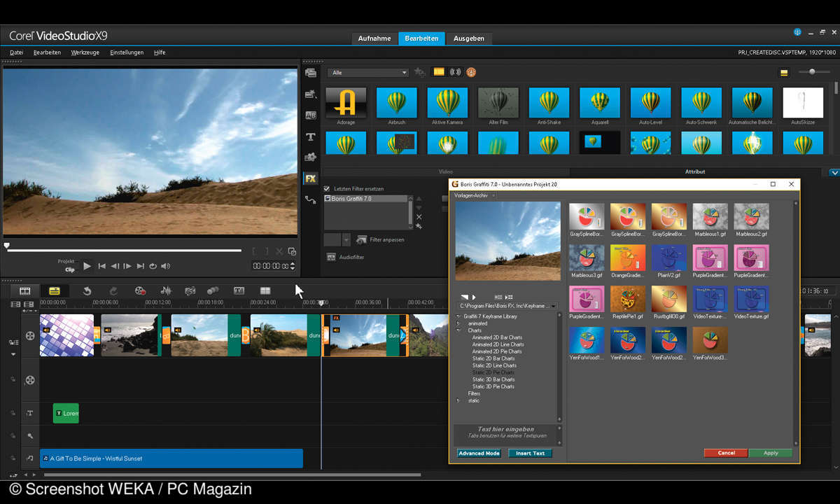Viewport: 840px width, 504px height.
Task: Select the 'A Gift To Be Simple' audio clip
Action: [x=171, y=458]
